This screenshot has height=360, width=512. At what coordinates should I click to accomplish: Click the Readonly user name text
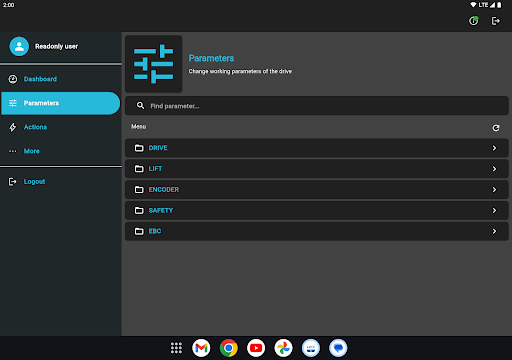pyautogui.click(x=56, y=46)
